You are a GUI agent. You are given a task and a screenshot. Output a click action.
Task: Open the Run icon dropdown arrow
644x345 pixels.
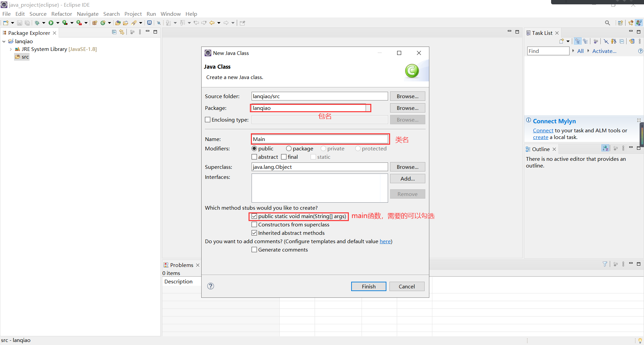coord(58,23)
